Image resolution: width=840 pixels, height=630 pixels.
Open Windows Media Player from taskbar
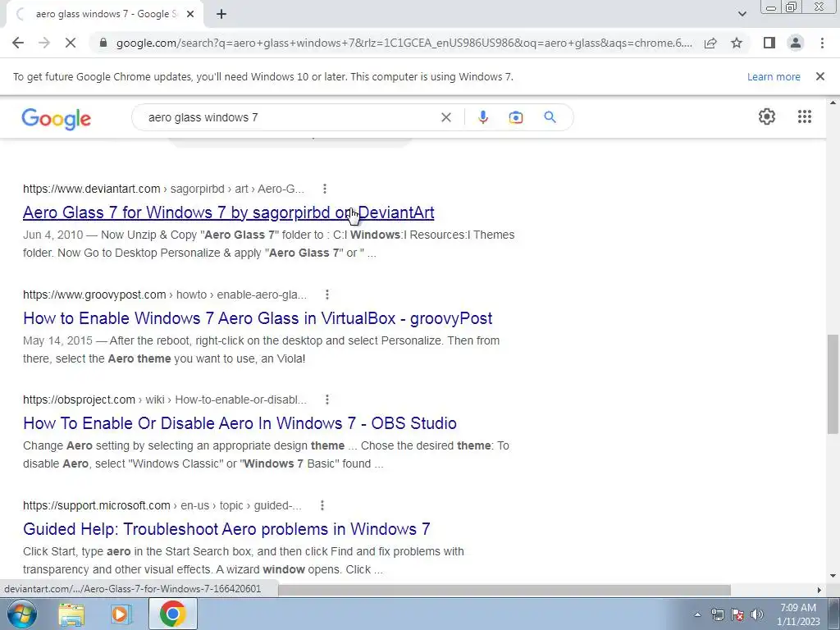(x=121, y=614)
